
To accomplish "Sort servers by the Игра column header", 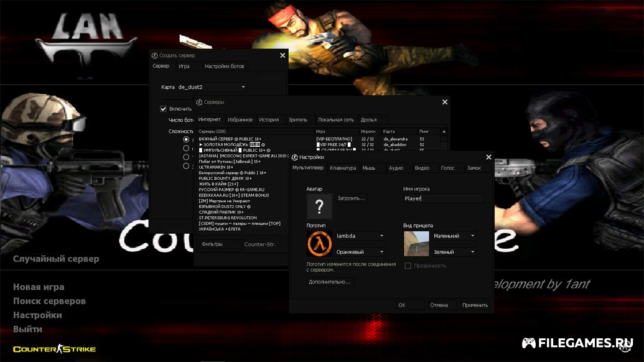I will tap(337, 131).
